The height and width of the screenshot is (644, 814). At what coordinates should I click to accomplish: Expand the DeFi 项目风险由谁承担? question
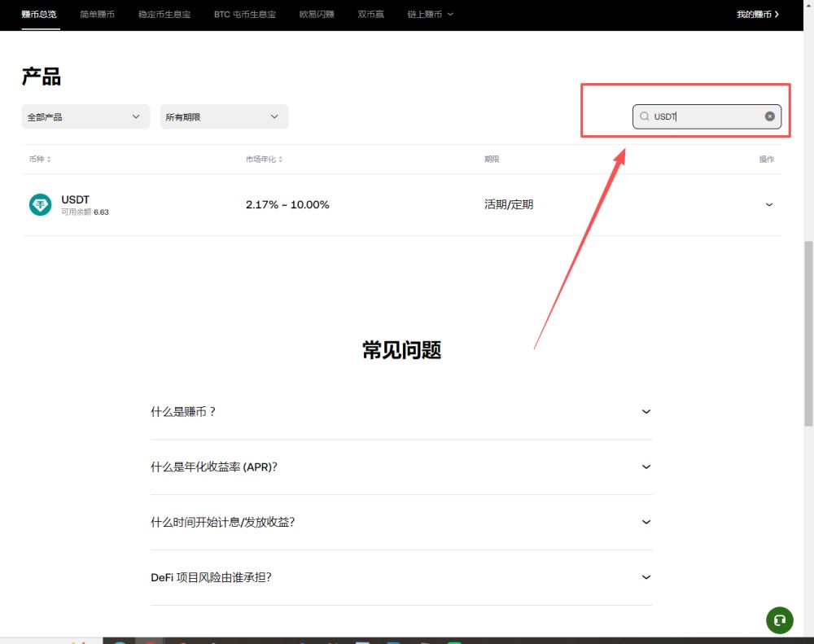coord(401,577)
